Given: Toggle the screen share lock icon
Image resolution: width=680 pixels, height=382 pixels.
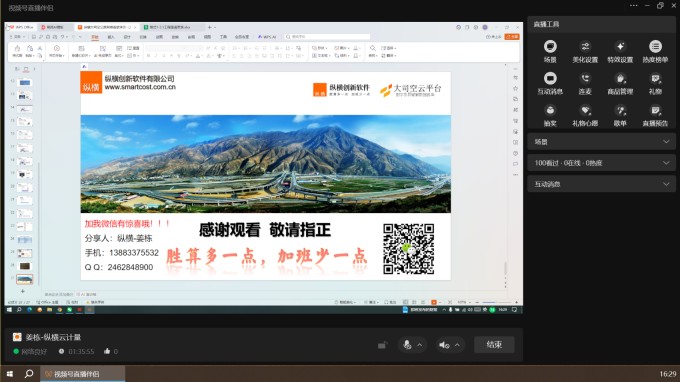Looking at the screenshot, I should click(x=382, y=345).
